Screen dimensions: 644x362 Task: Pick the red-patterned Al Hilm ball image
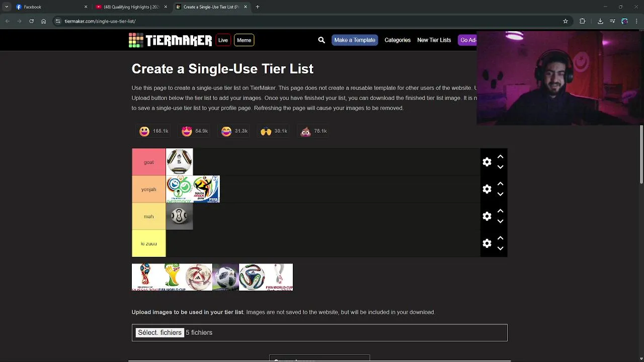click(199, 277)
